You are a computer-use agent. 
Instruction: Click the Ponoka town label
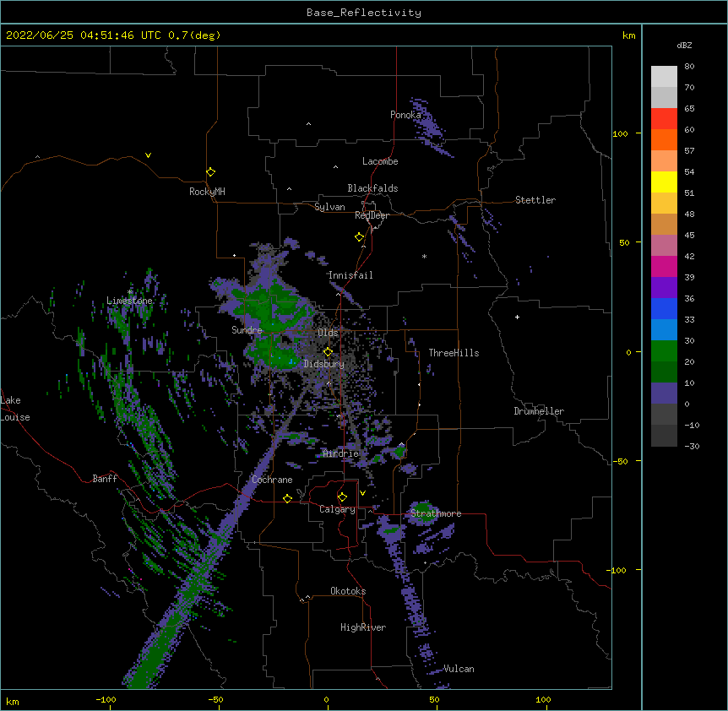coord(405,115)
